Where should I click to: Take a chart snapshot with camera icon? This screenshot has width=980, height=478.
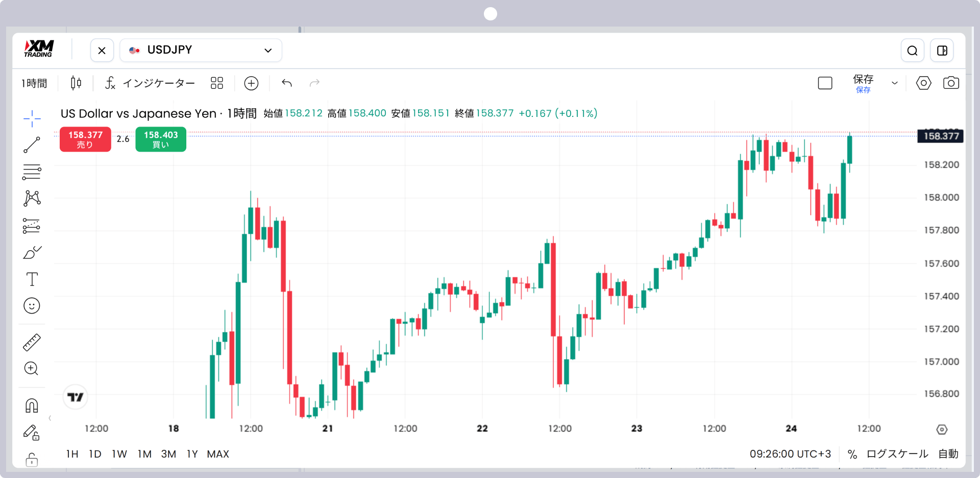coord(951,83)
